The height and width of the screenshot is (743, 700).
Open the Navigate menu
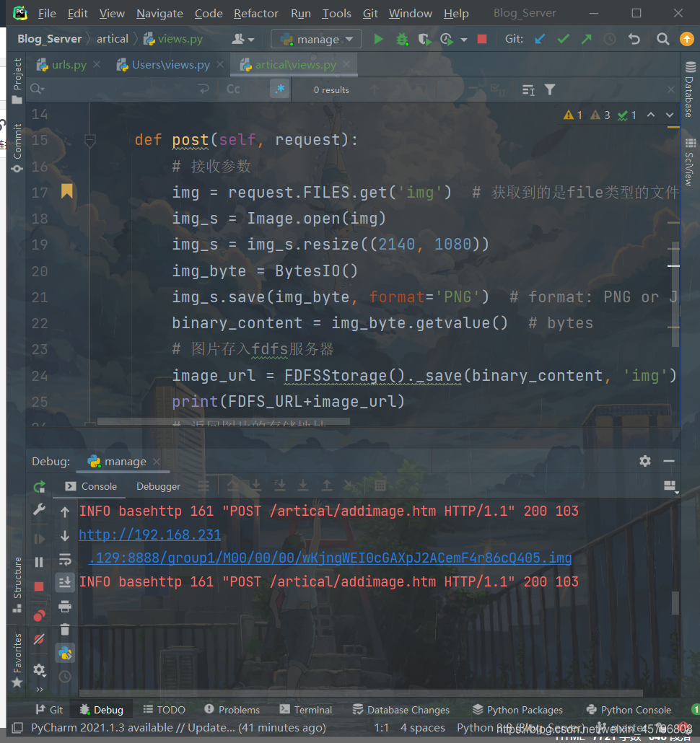[159, 13]
